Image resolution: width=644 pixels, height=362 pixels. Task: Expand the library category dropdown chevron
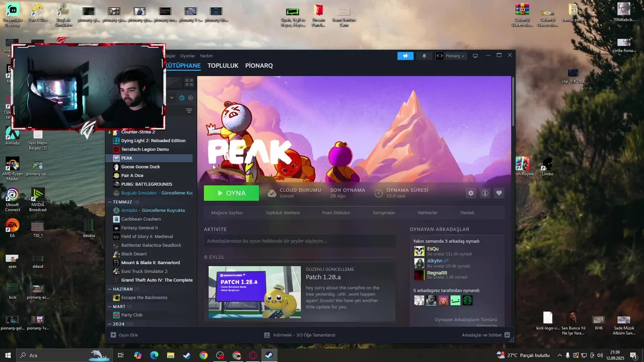[x=172, y=98]
